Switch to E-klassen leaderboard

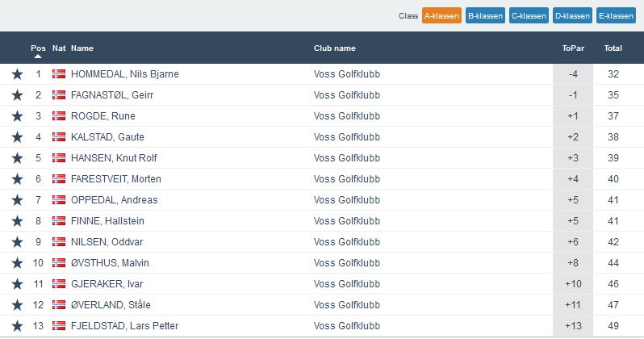[x=616, y=16]
